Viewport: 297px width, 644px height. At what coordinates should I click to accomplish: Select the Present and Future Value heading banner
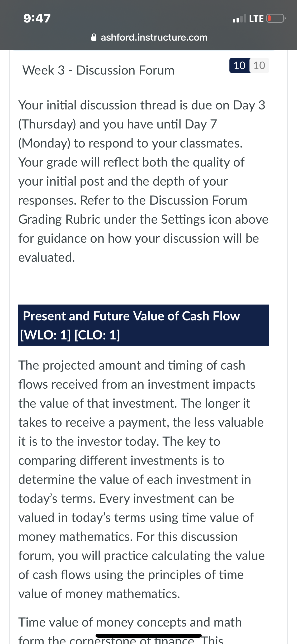(x=144, y=325)
